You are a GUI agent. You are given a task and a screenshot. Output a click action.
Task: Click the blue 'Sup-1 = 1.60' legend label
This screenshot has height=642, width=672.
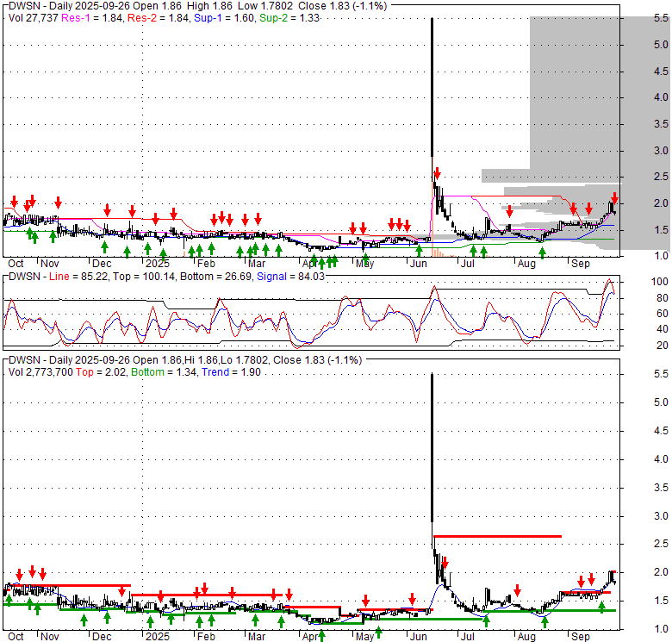(224, 18)
